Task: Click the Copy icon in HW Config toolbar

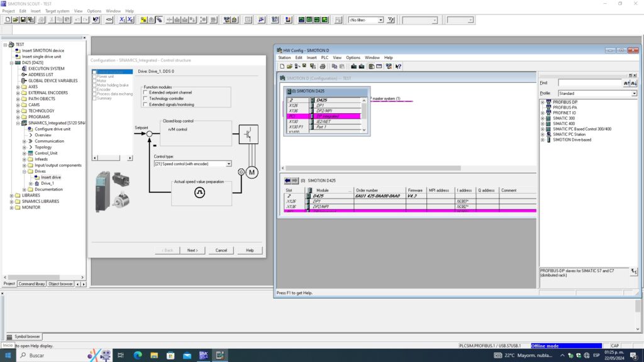Action: point(334,66)
